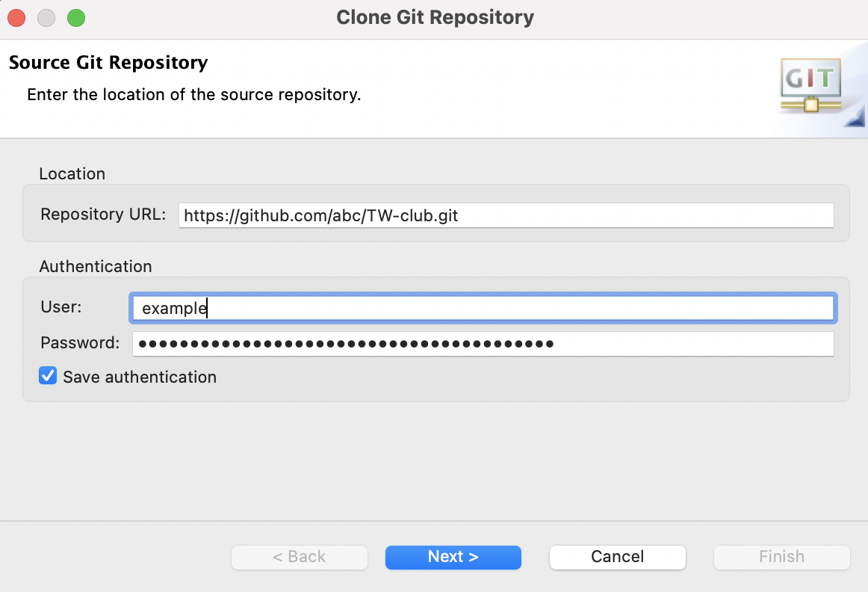Uncheck the Save authentication checkbox
Image resolution: width=868 pixels, height=592 pixels.
pos(48,376)
